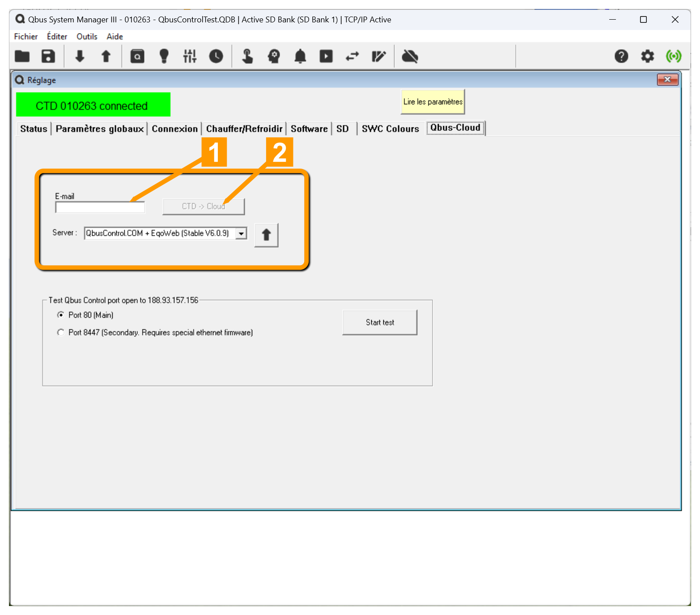Image resolution: width=700 pixels, height=615 pixels.
Task: Click the Lire les paramètres button
Action: (x=433, y=102)
